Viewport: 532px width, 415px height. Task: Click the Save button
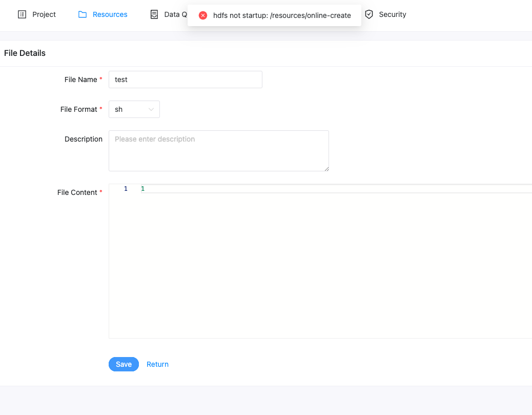point(124,364)
